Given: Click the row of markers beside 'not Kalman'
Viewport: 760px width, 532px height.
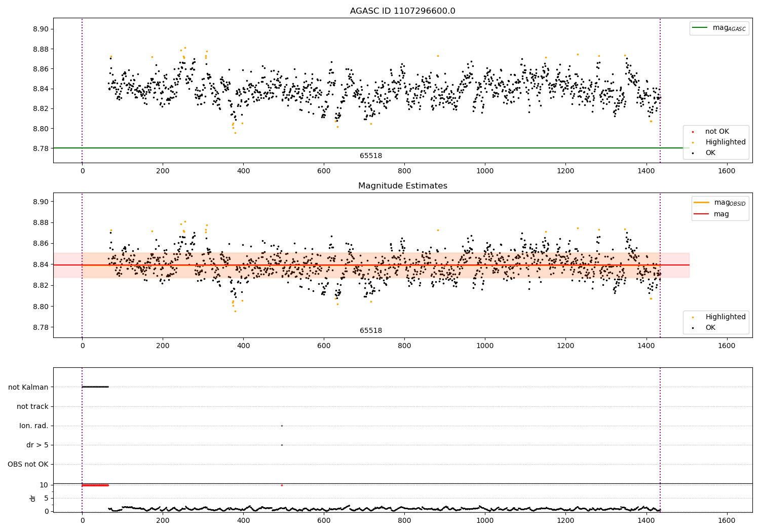Looking at the screenshot, I should 95,387.
